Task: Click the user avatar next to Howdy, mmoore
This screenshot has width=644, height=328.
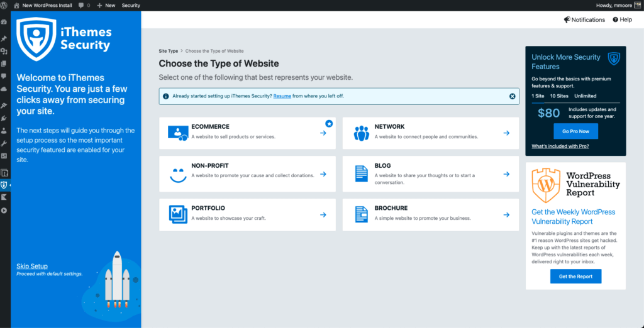Action: 638,5
